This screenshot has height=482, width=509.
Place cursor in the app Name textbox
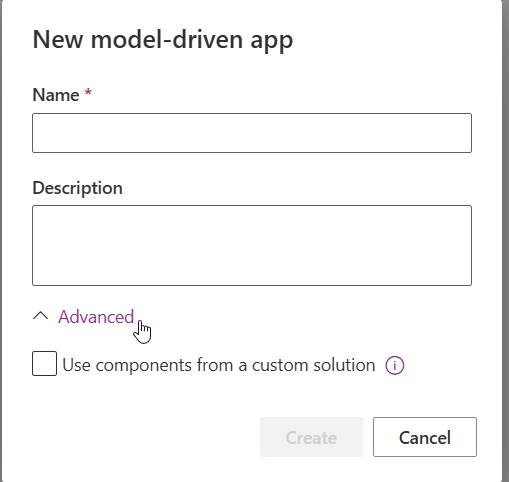(x=252, y=133)
